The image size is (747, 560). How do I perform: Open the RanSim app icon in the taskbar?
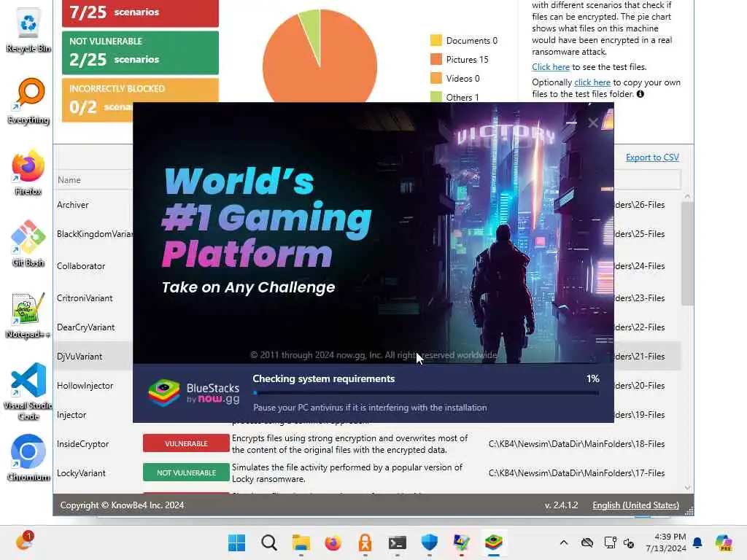pyautogui.click(x=461, y=542)
